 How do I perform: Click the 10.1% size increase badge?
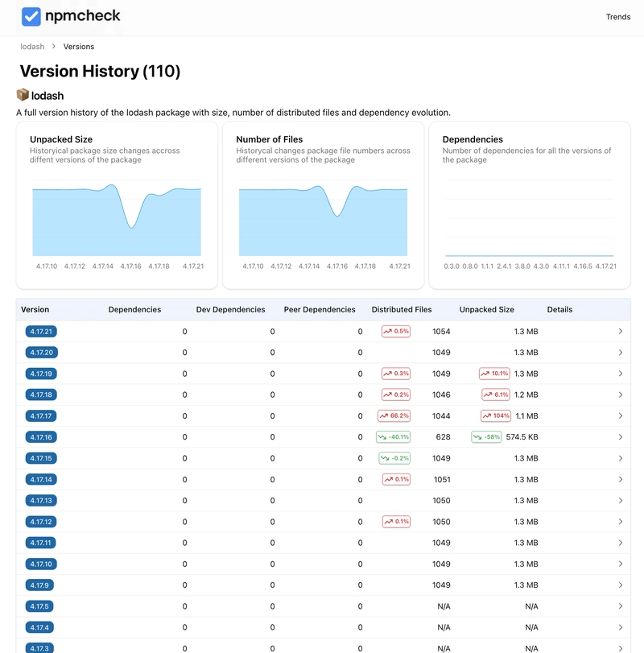494,374
